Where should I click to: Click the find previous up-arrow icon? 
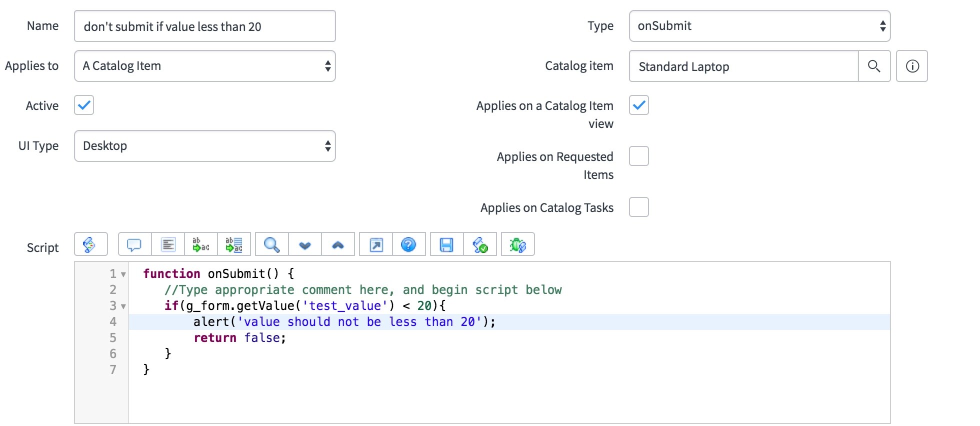338,244
